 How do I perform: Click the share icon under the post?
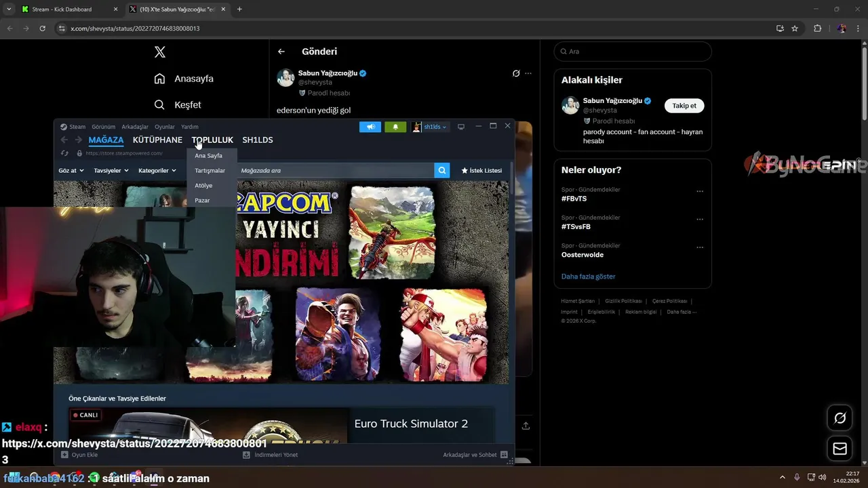click(x=526, y=426)
